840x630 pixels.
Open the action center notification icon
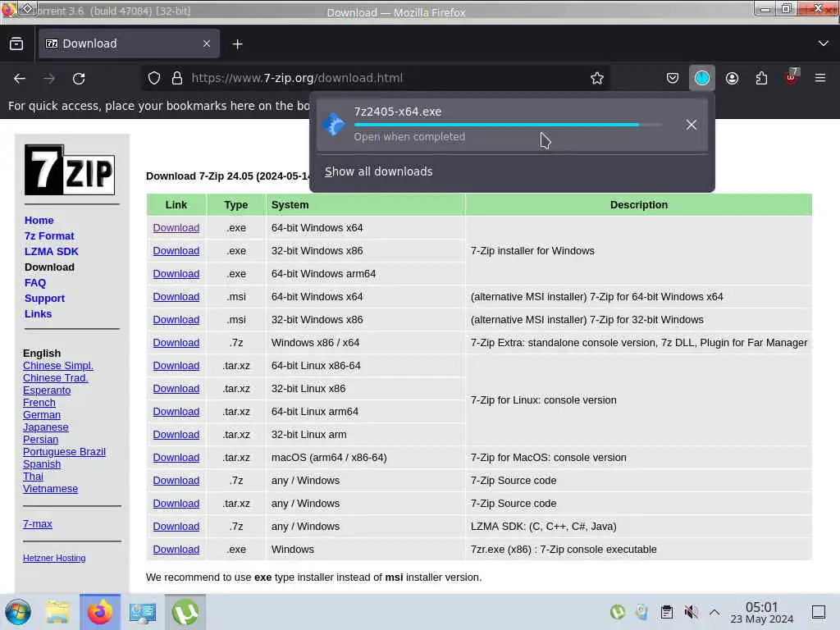[819, 612]
